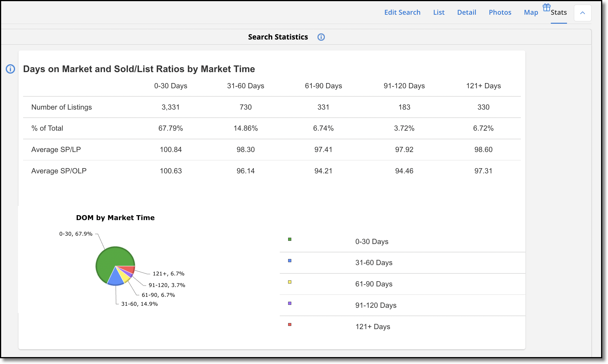Viewport: 608px width, 364px height.
Task: Click pie label '61-90, 6.7%'
Action: pyautogui.click(x=158, y=295)
